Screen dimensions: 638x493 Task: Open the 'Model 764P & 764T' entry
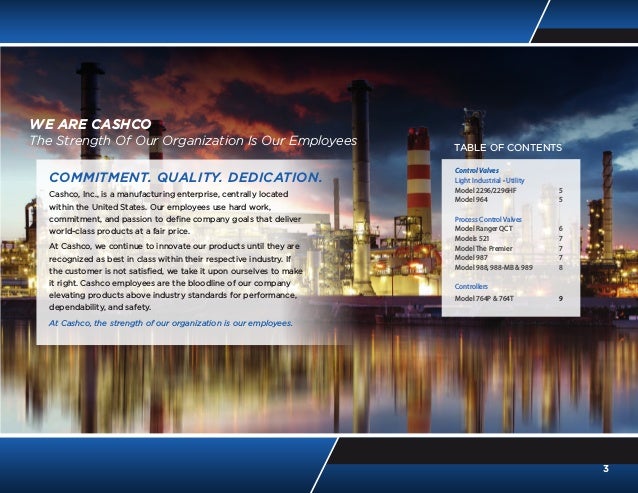coord(484,299)
